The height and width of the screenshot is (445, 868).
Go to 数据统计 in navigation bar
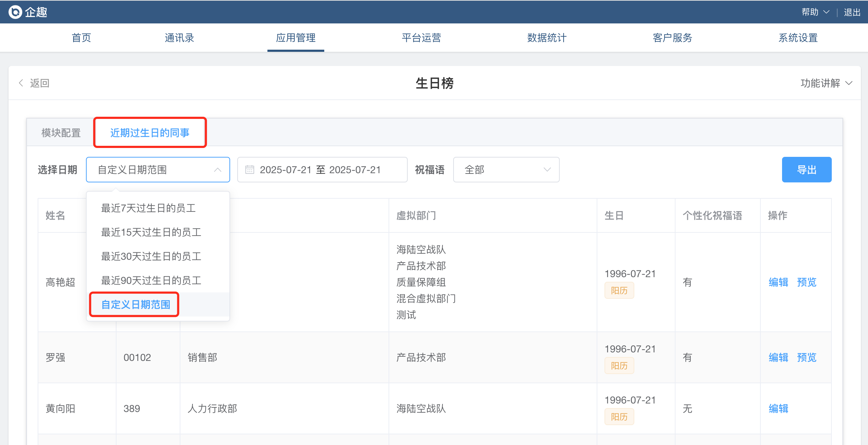click(x=547, y=38)
